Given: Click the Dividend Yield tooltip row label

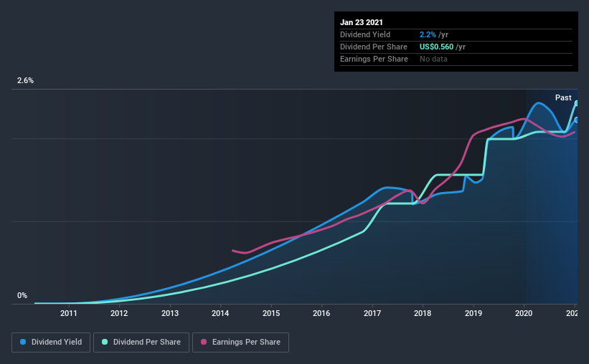Looking at the screenshot, I should point(365,35).
